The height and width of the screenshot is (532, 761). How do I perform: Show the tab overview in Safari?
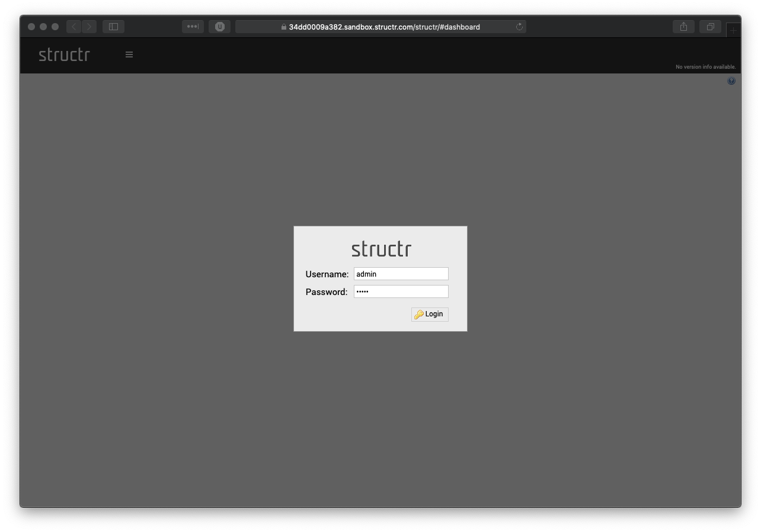click(x=710, y=27)
